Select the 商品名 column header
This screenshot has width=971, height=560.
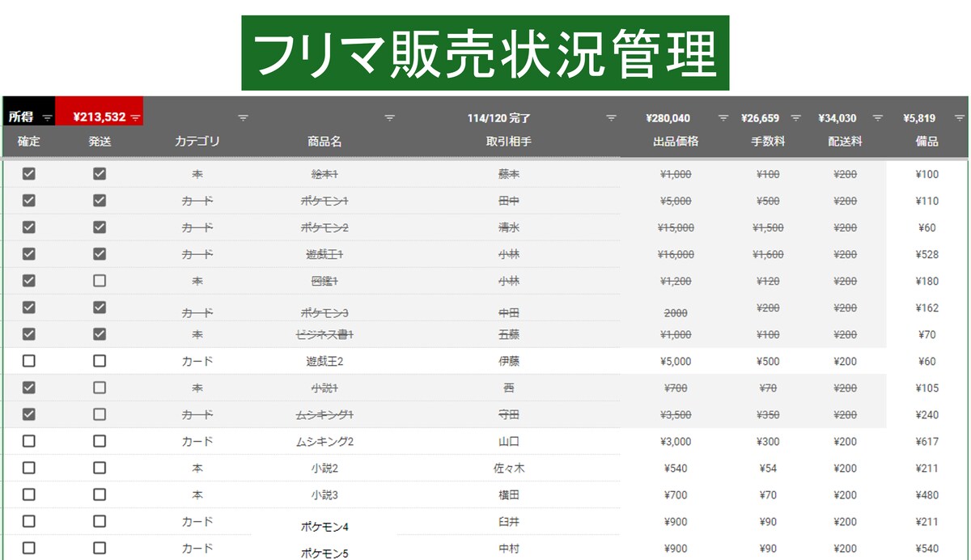point(324,142)
